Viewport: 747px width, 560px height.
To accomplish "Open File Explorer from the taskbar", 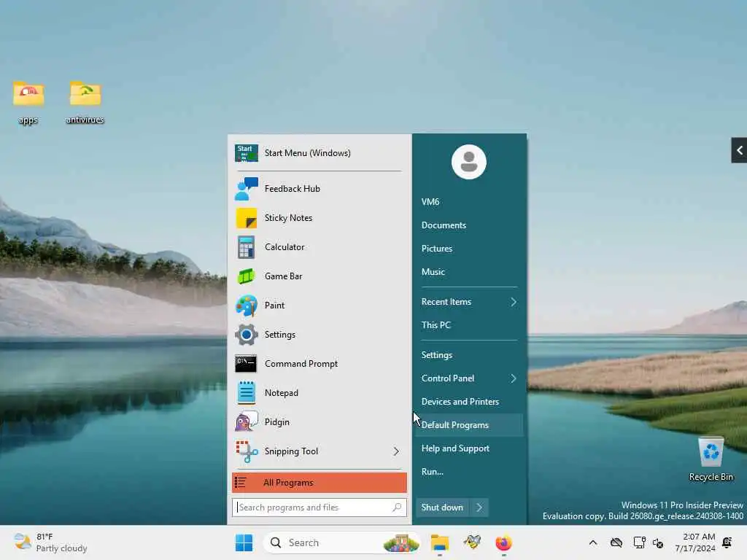I will coord(440,542).
